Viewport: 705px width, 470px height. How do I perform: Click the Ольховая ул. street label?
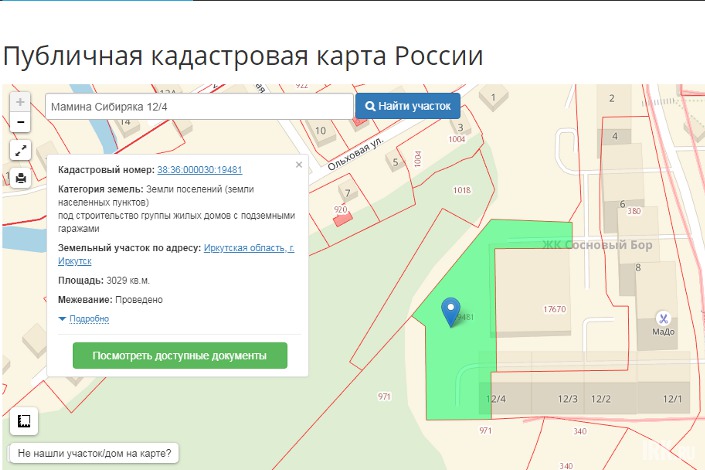pos(355,154)
